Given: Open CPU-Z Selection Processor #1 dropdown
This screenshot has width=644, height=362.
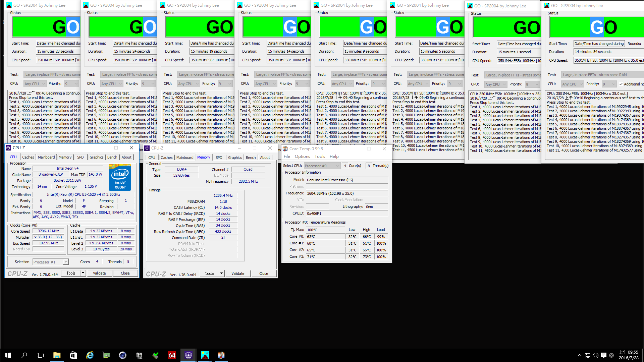Looking at the screenshot, I should tap(51, 262).
